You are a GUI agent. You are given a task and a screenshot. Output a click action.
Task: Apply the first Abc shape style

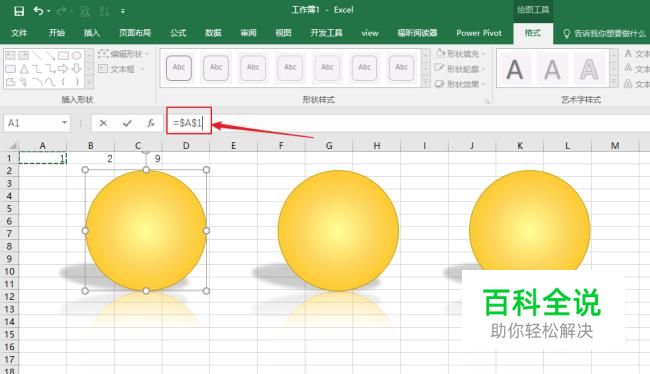click(x=179, y=68)
